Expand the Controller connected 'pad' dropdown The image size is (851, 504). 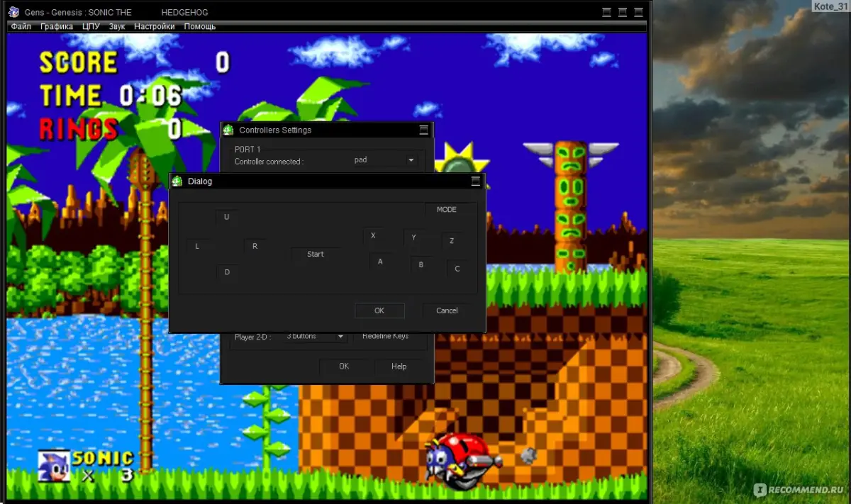click(411, 160)
